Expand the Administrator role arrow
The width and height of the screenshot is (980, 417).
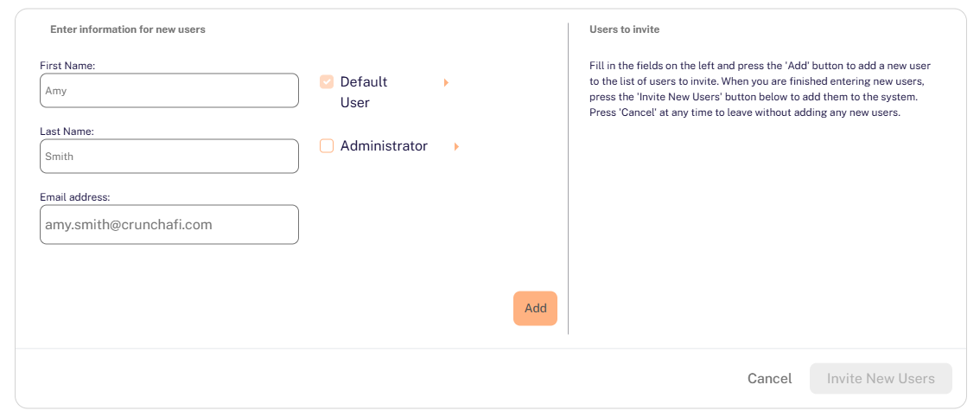point(456,147)
